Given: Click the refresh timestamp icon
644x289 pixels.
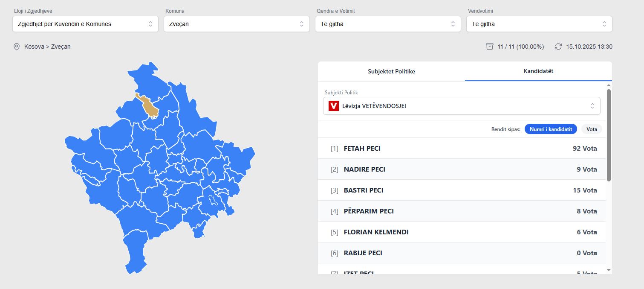Looking at the screenshot, I should [x=558, y=47].
